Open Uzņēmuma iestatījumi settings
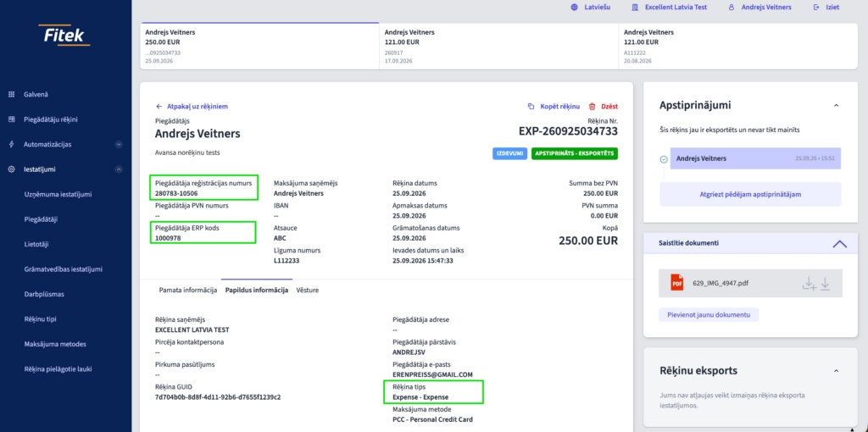This screenshot has width=868, height=432. [x=58, y=194]
